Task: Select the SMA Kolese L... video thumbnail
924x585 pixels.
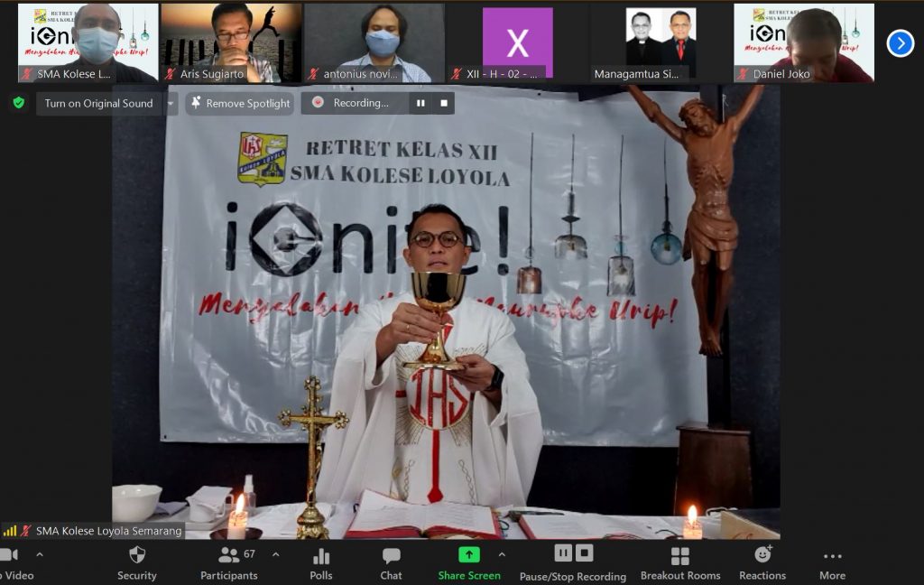Action: click(88, 42)
